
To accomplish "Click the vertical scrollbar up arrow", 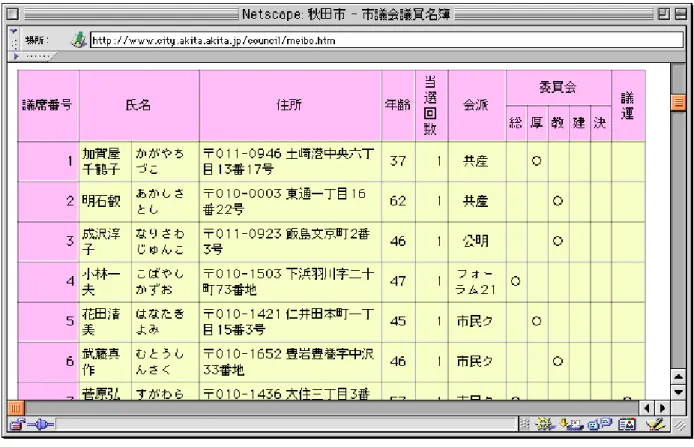I will (x=679, y=377).
